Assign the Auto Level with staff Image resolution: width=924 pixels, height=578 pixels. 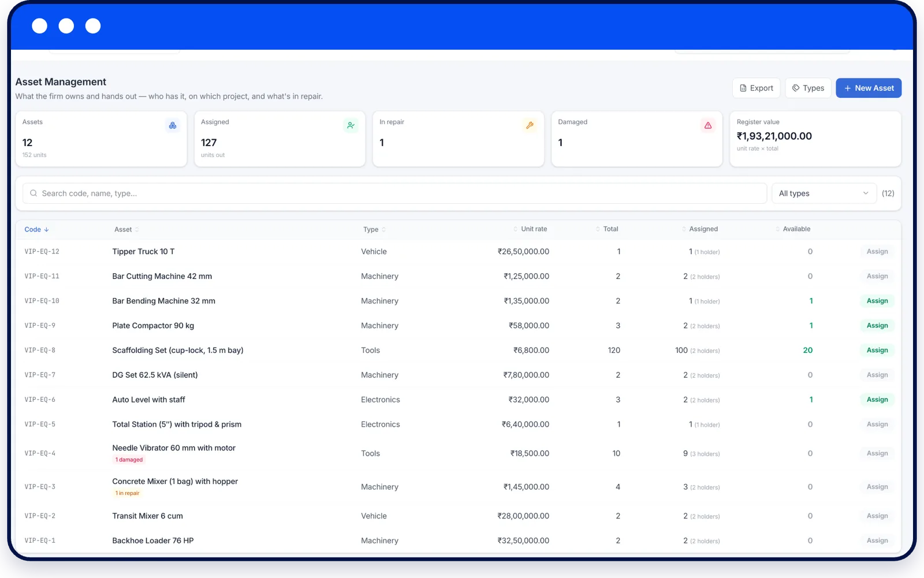(x=877, y=400)
